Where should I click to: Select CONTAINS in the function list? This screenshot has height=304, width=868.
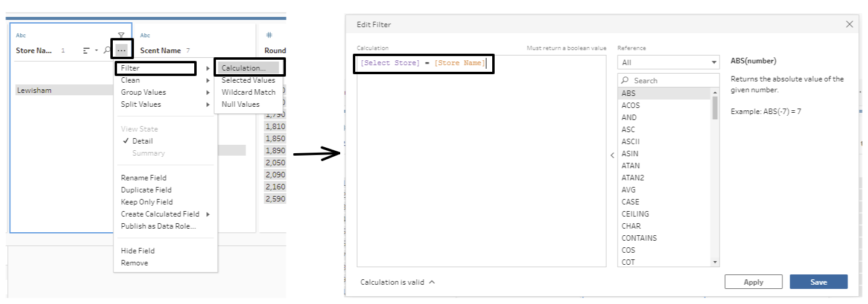click(x=665, y=238)
